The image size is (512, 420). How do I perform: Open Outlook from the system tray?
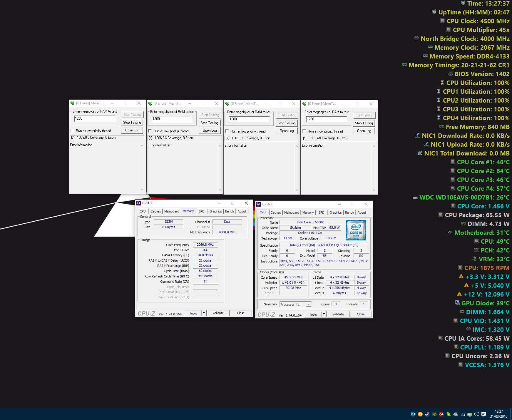tap(413, 414)
